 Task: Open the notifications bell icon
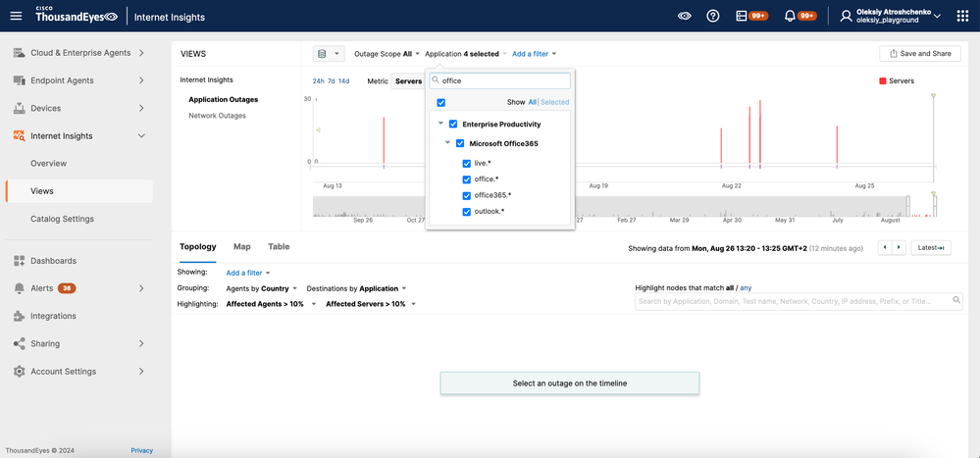790,17
